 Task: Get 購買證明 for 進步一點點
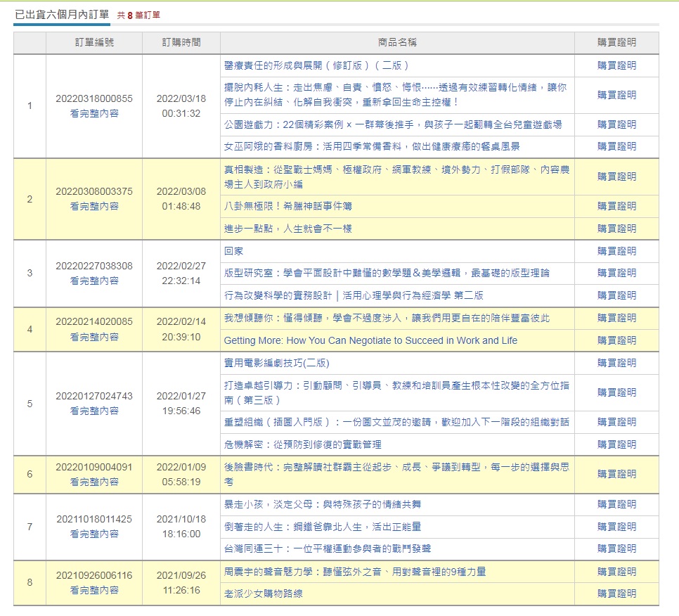click(616, 229)
